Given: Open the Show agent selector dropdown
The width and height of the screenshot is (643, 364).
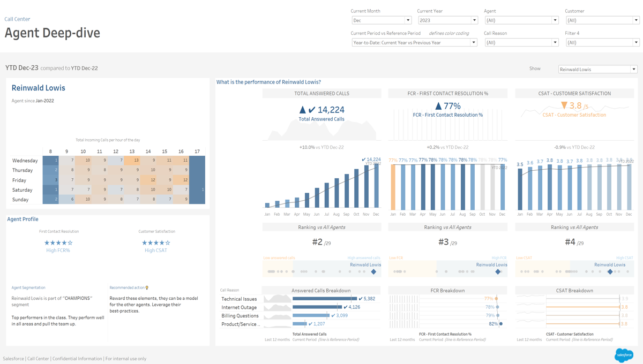Looking at the screenshot, I should 597,69.
